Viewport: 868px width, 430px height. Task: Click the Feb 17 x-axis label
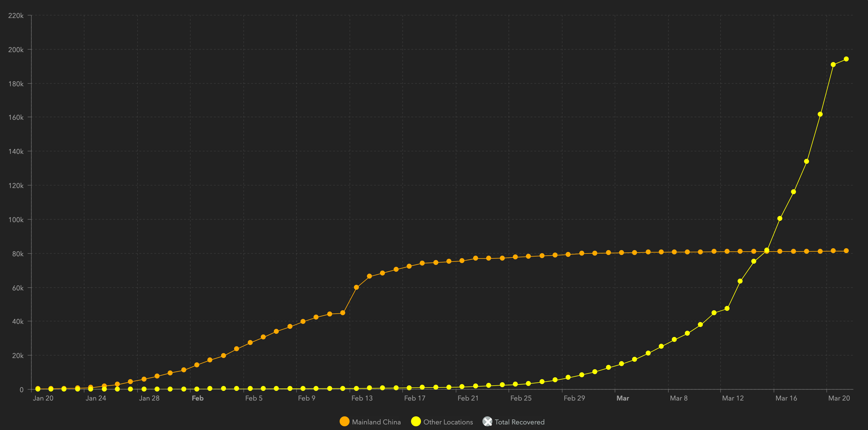click(x=415, y=398)
